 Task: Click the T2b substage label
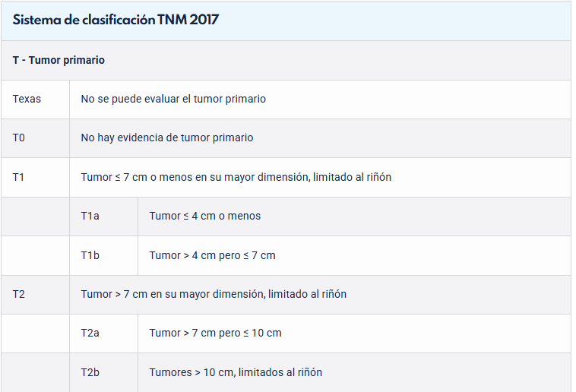coord(90,372)
